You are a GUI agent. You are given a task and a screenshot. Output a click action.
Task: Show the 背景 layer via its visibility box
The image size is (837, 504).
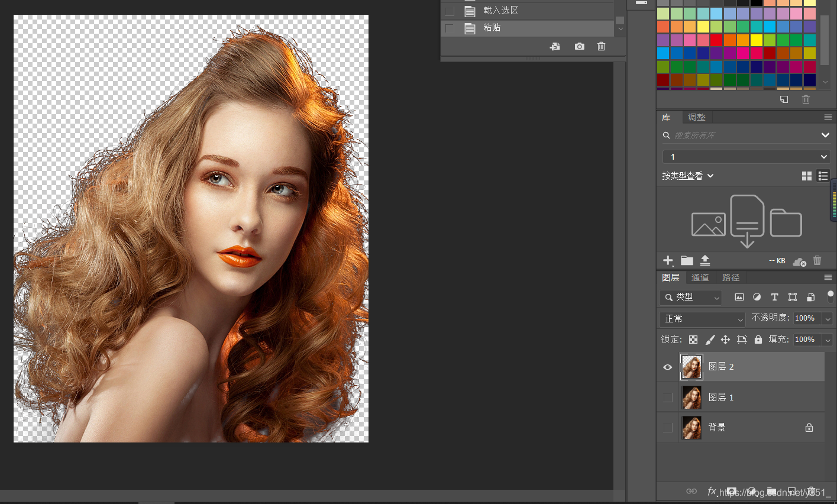(x=668, y=428)
